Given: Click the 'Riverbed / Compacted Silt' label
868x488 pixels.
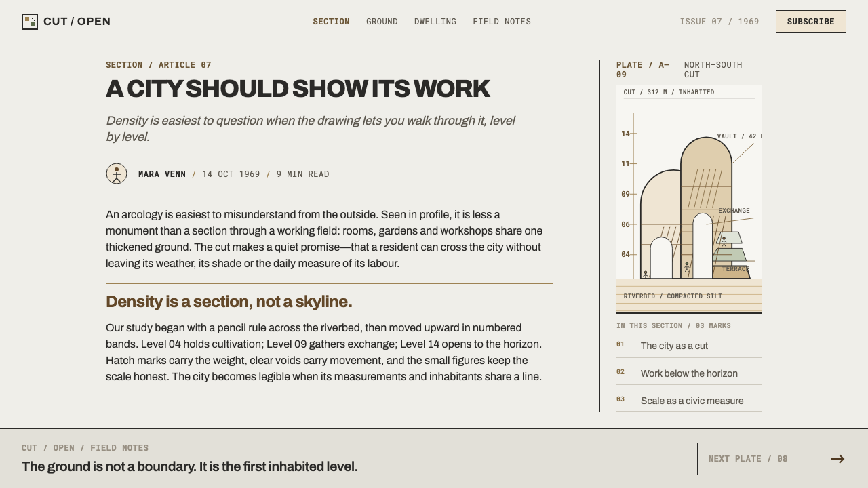Looking at the screenshot, I should pyautogui.click(x=673, y=296).
